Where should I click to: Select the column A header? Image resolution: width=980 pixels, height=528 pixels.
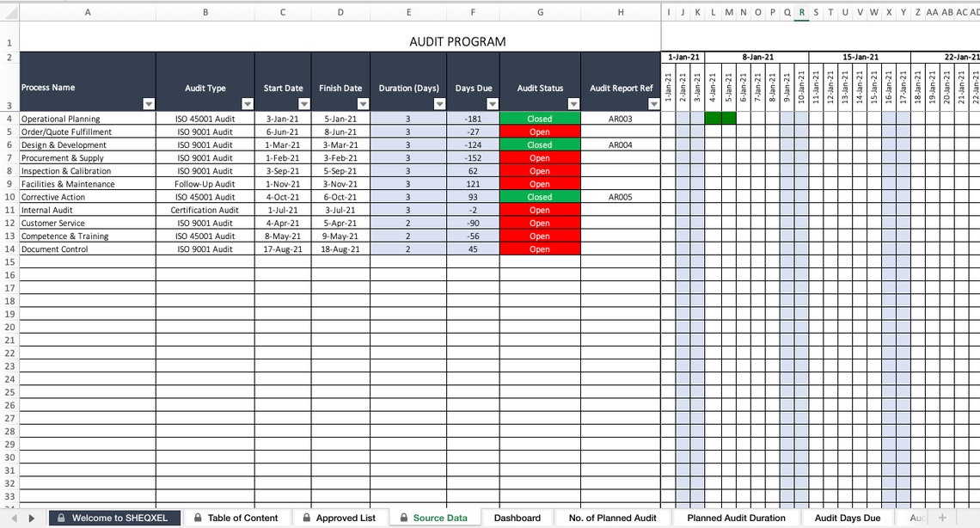click(x=86, y=11)
